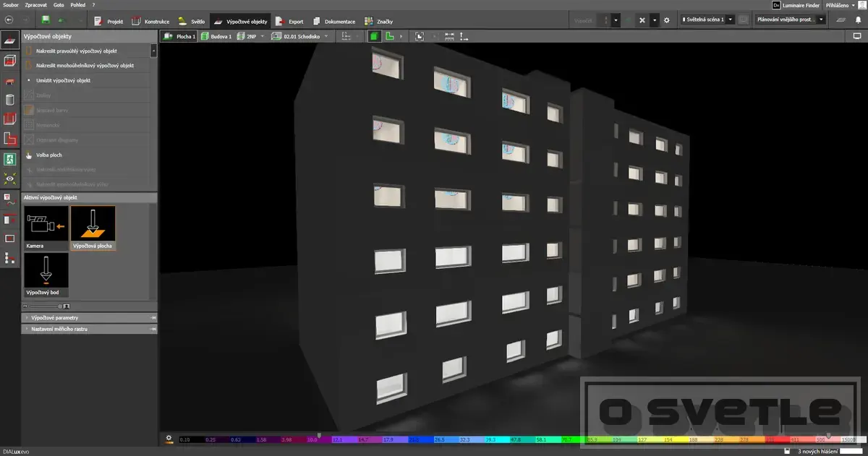Image resolution: width=868 pixels, height=456 pixels.
Task: Select the Kamera calculation object thumbnail
Action: point(46,228)
